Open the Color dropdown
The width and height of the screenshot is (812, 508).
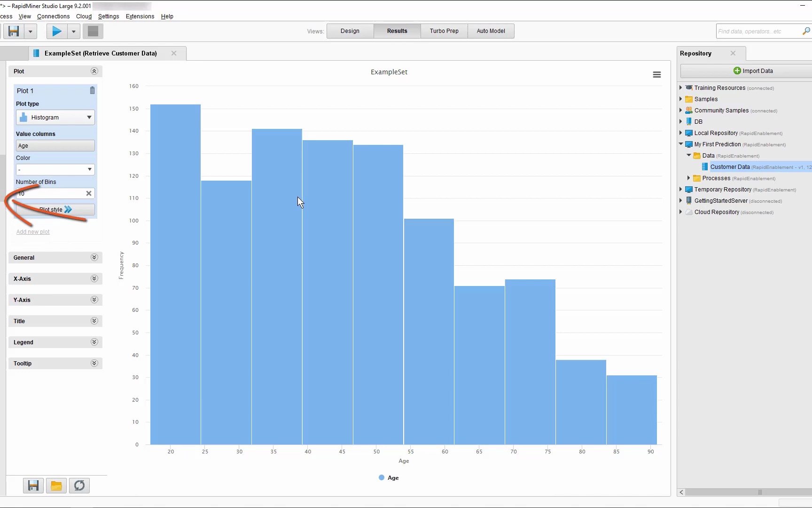[55, 169]
